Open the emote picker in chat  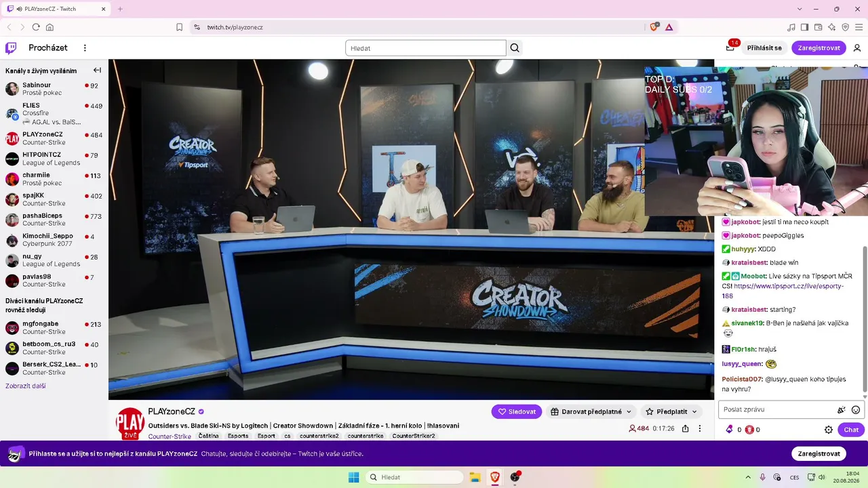tap(856, 410)
